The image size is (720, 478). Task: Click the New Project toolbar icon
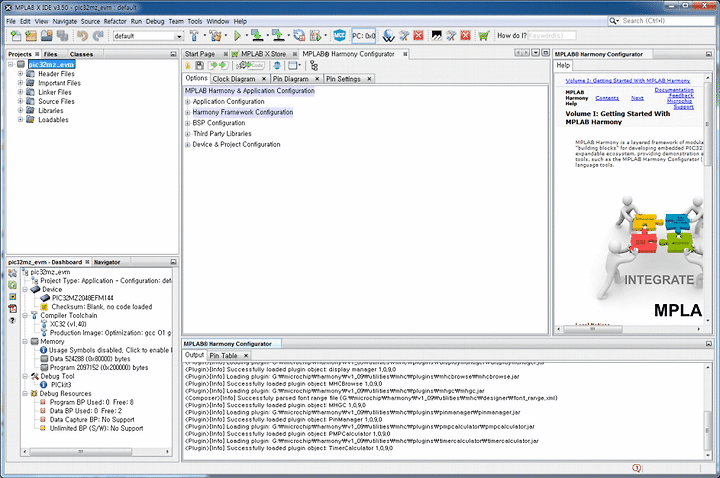(31, 35)
